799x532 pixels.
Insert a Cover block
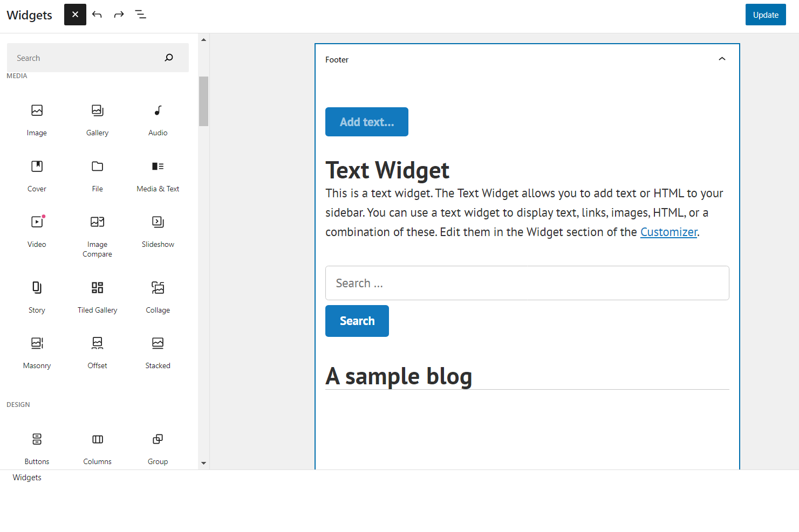click(x=37, y=176)
